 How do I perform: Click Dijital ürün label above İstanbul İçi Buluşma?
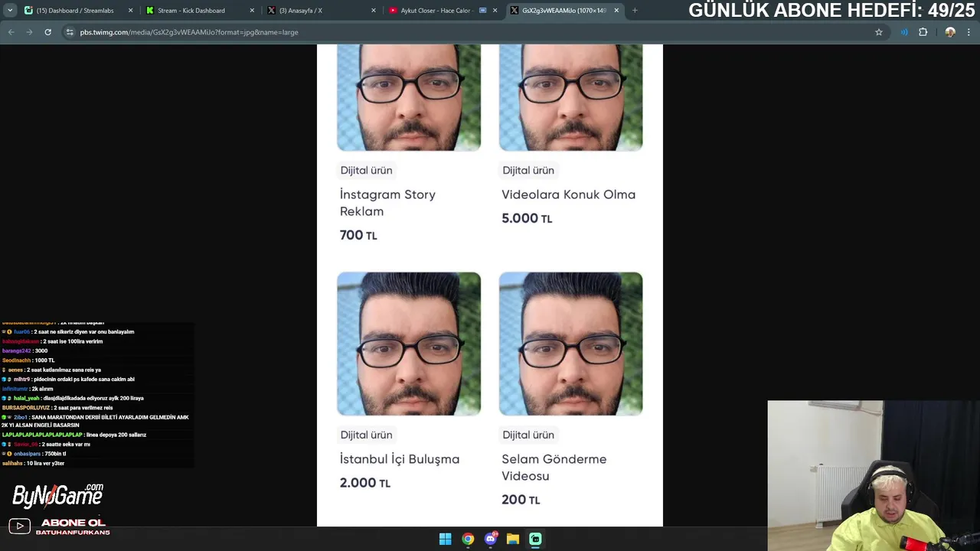(x=366, y=435)
